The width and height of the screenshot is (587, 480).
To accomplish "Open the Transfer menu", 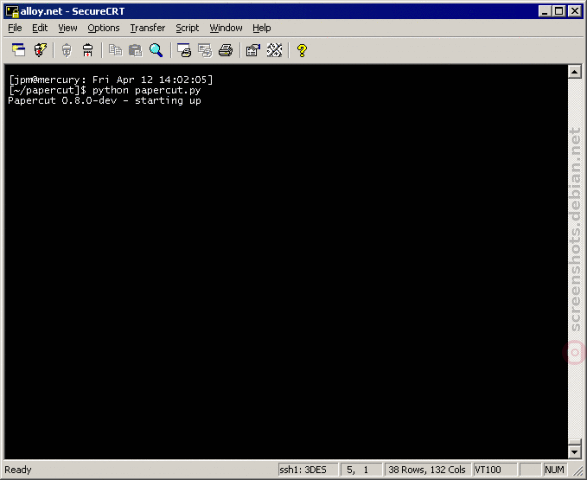I will tap(147, 28).
